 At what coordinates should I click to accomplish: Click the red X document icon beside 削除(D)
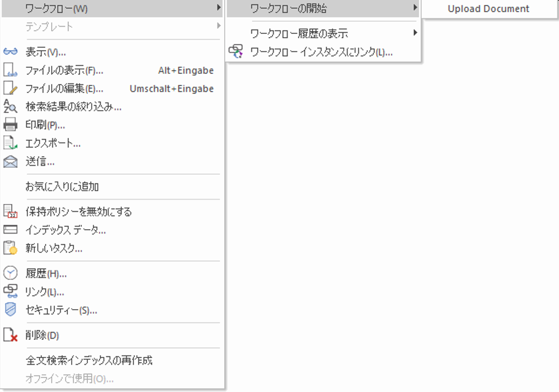11,335
